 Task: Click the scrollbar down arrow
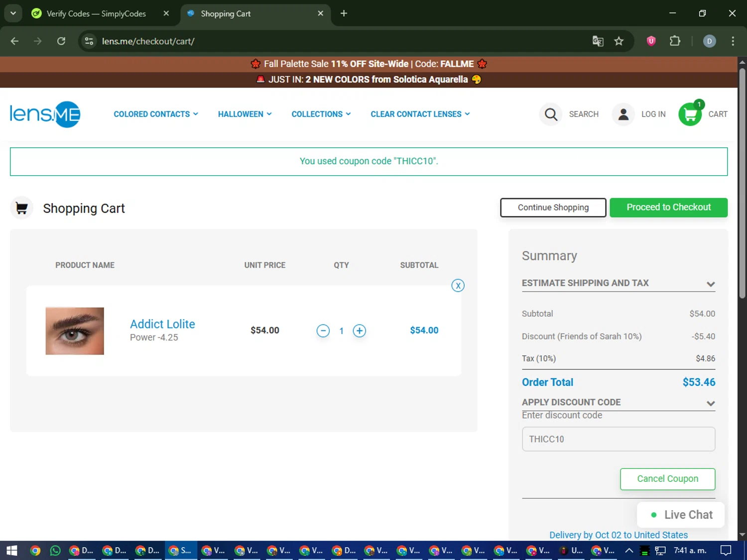click(x=742, y=535)
